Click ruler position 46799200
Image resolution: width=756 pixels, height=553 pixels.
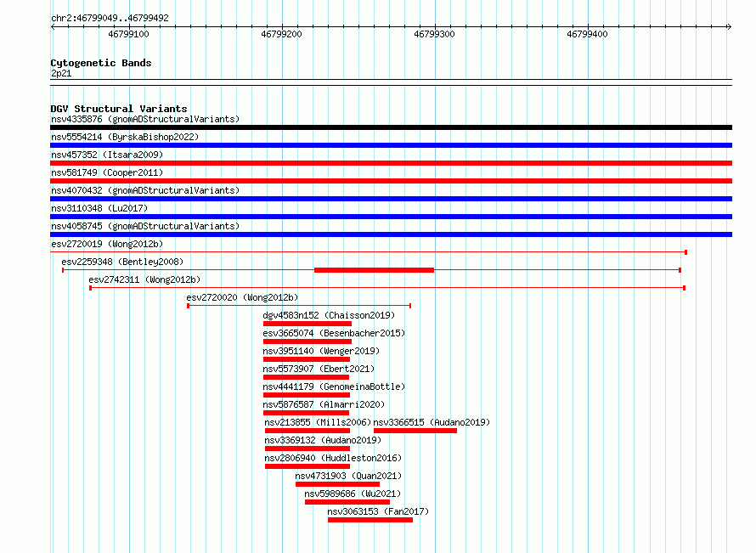click(x=281, y=34)
